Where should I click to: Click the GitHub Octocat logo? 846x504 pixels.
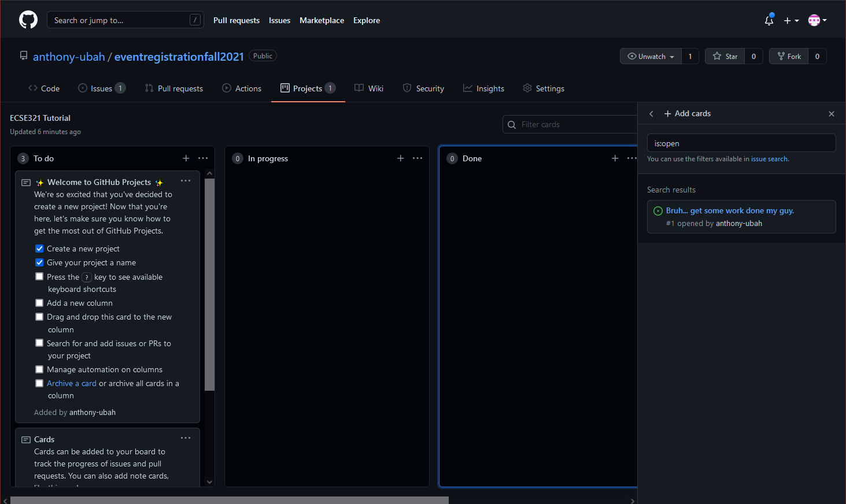click(x=28, y=20)
